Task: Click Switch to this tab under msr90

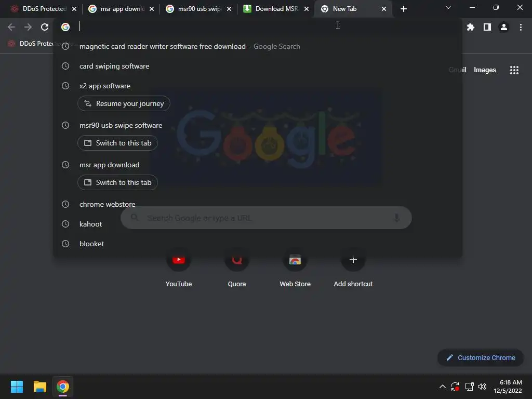Action: coord(117,143)
